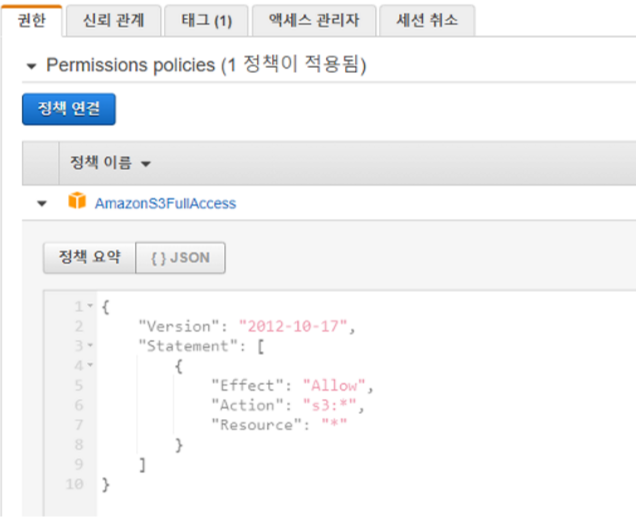Click the "Version" key text
The image size is (636, 517).
click(x=179, y=326)
